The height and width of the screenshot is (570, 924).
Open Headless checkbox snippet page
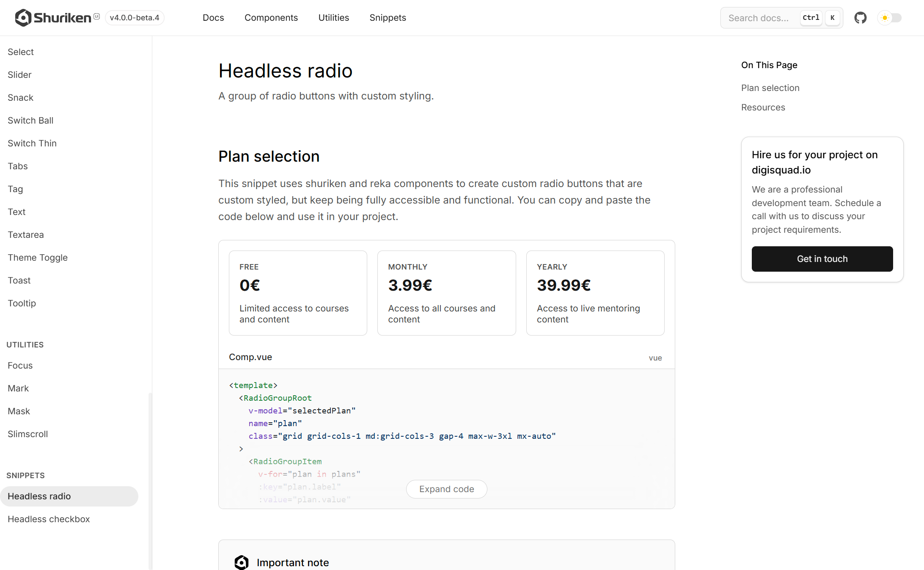(49, 519)
